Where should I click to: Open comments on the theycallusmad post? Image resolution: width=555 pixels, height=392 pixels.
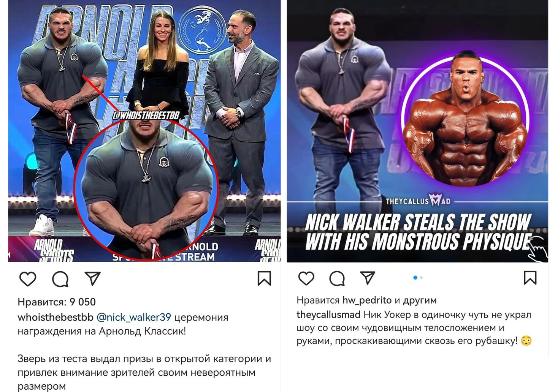click(337, 278)
